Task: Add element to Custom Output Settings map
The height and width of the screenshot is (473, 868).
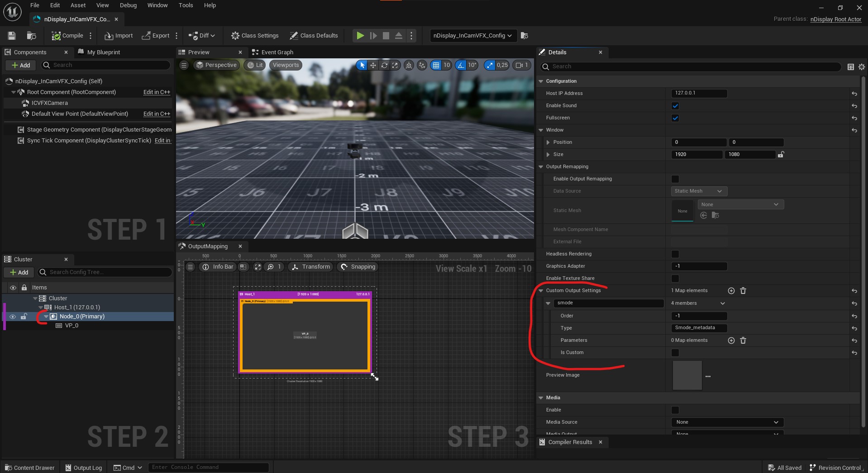Action: click(x=731, y=291)
